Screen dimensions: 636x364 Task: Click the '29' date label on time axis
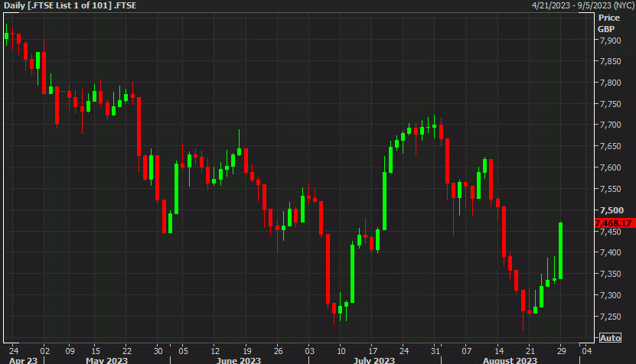click(561, 351)
